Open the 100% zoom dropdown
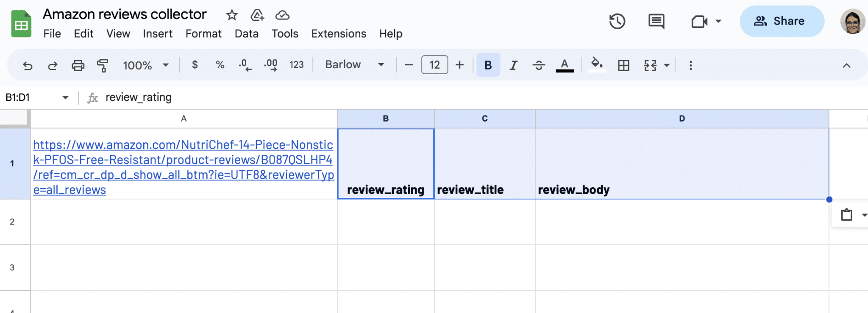868x313 pixels. click(145, 65)
